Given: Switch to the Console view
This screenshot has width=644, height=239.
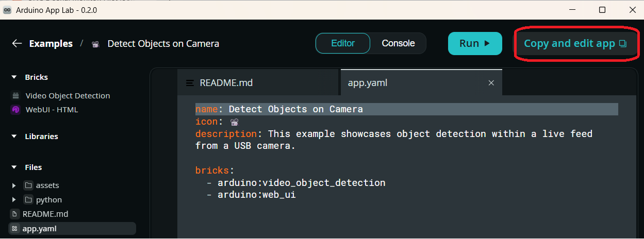Looking at the screenshot, I should (x=398, y=43).
